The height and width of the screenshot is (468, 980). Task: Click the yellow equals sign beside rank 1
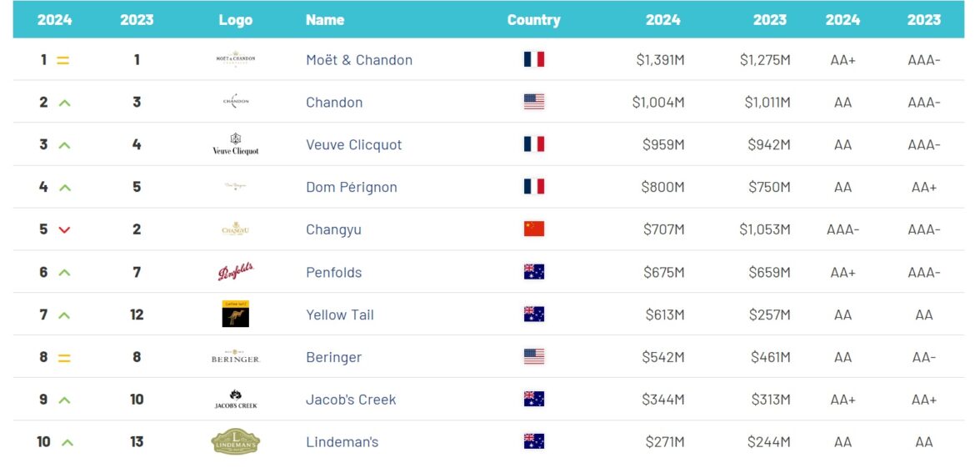click(x=63, y=60)
